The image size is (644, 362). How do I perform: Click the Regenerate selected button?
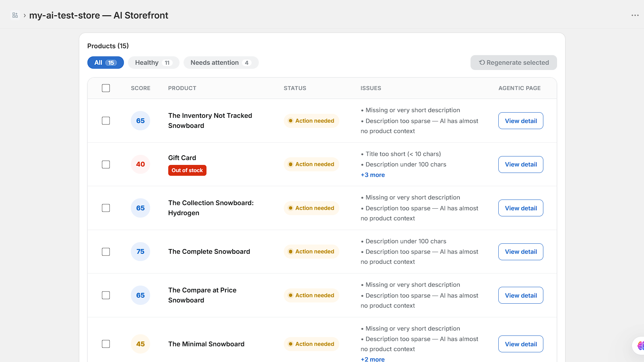click(x=514, y=63)
